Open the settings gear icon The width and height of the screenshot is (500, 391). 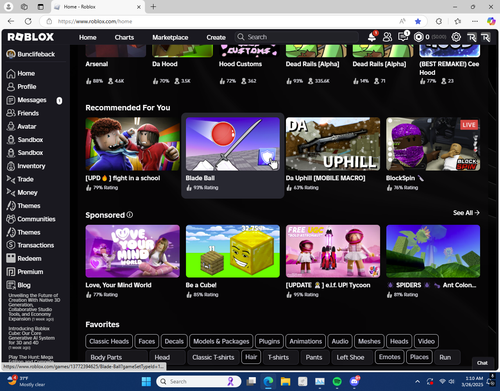pos(456,37)
